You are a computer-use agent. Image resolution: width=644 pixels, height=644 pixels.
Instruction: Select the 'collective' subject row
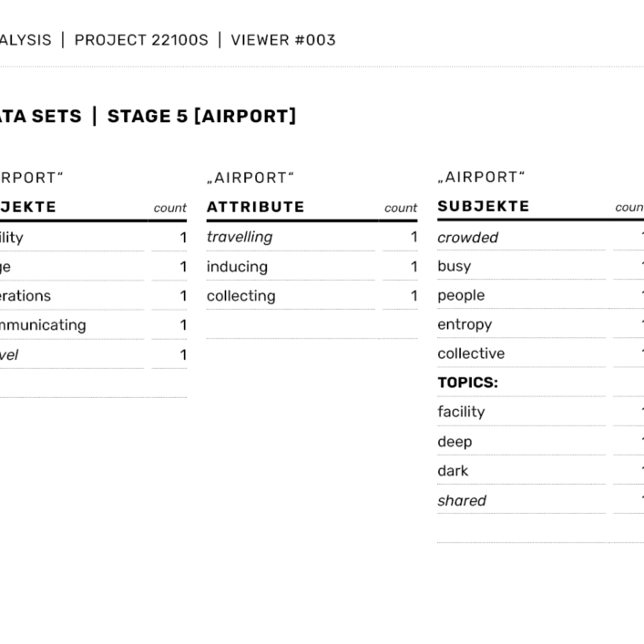(x=471, y=353)
